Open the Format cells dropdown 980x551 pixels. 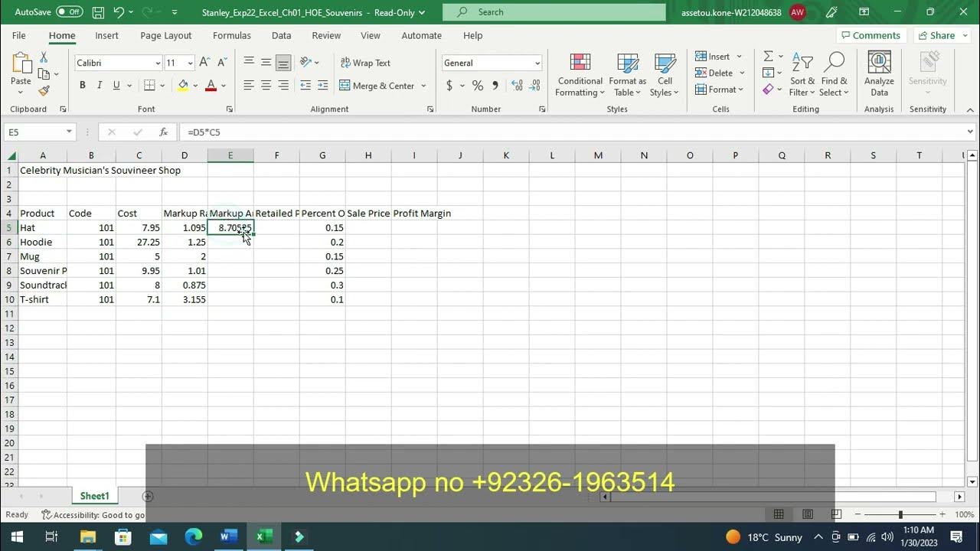pyautogui.click(x=720, y=90)
